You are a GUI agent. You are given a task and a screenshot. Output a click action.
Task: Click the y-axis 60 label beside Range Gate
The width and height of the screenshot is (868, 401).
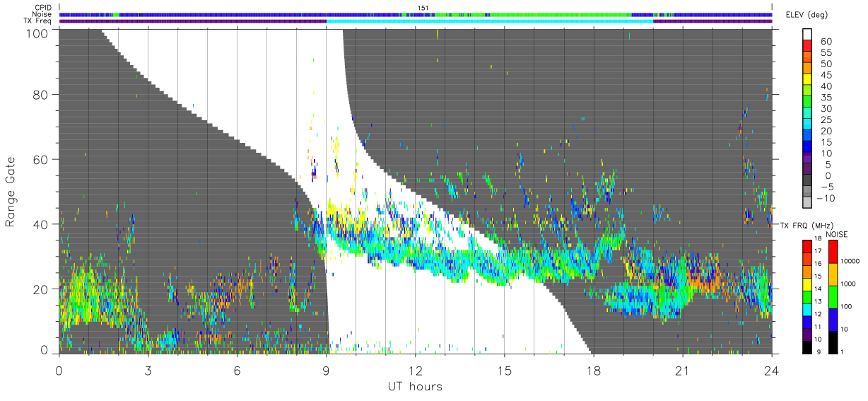pyautogui.click(x=40, y=159)
